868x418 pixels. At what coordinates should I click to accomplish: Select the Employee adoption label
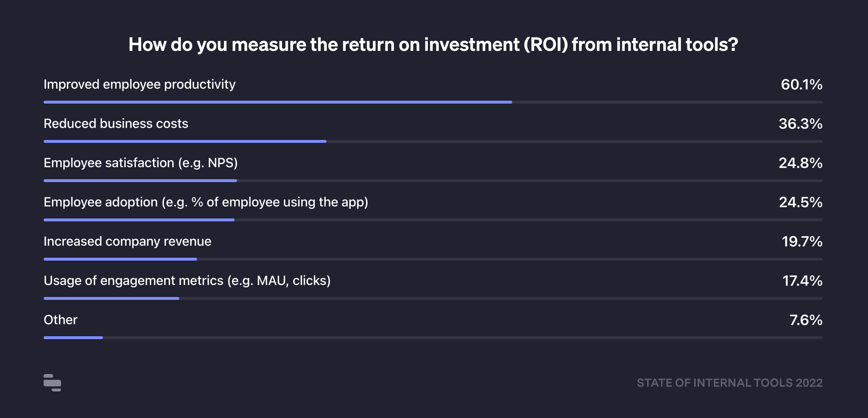point(206,202)
